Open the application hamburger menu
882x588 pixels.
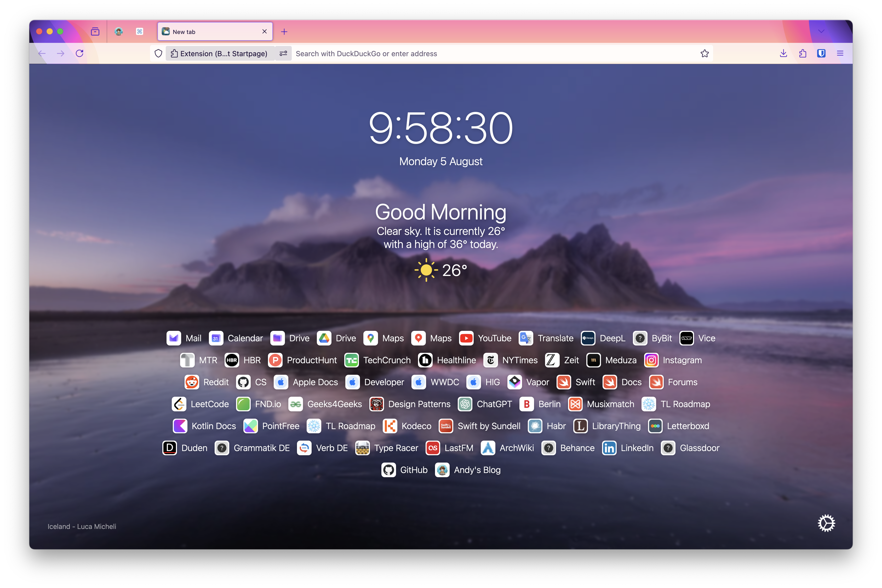(x=840, y=53)
